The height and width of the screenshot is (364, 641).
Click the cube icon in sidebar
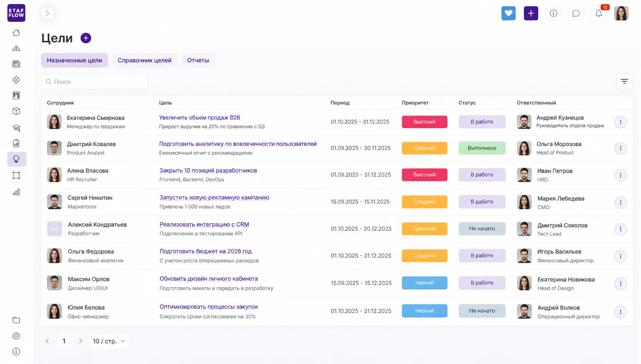[x=16, y=111]
